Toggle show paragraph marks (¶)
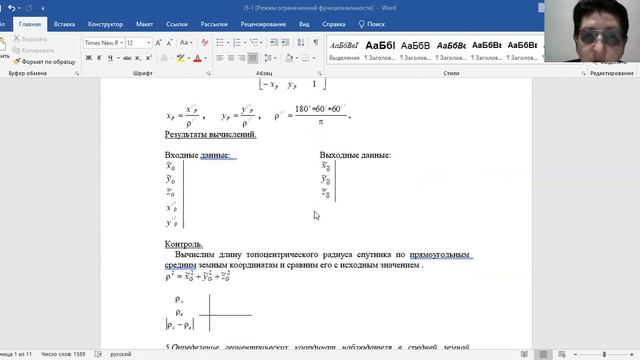Screen dimensions: 640x360 click(316, 42)
